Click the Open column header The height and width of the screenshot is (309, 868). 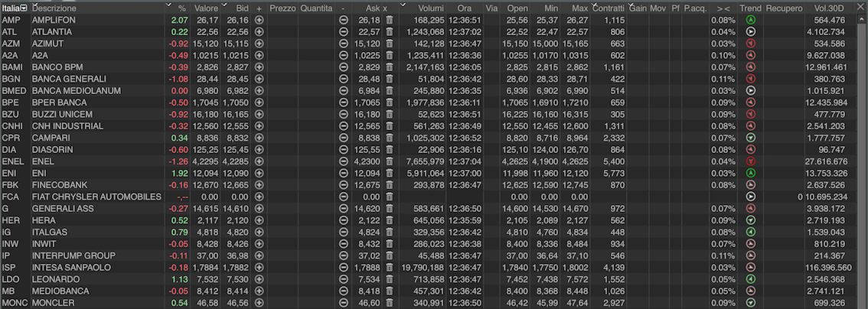pyautogui.click(x=517, y=9)
